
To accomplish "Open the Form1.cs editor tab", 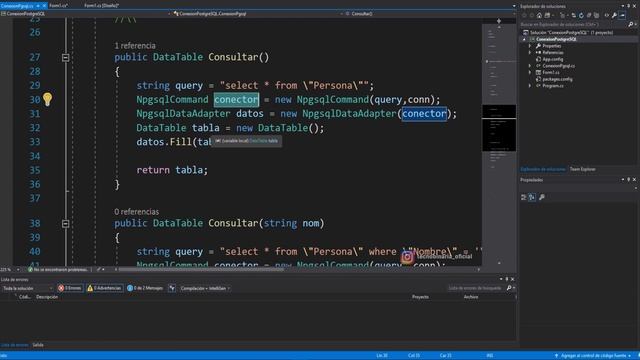I will (58, 6).
